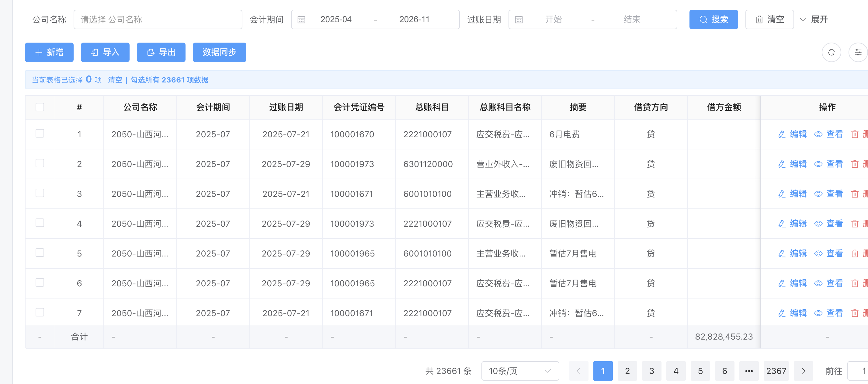Screen dimensions: 868x384
Task: Click edit pencil icon for row 1
Action: [782, 134]
